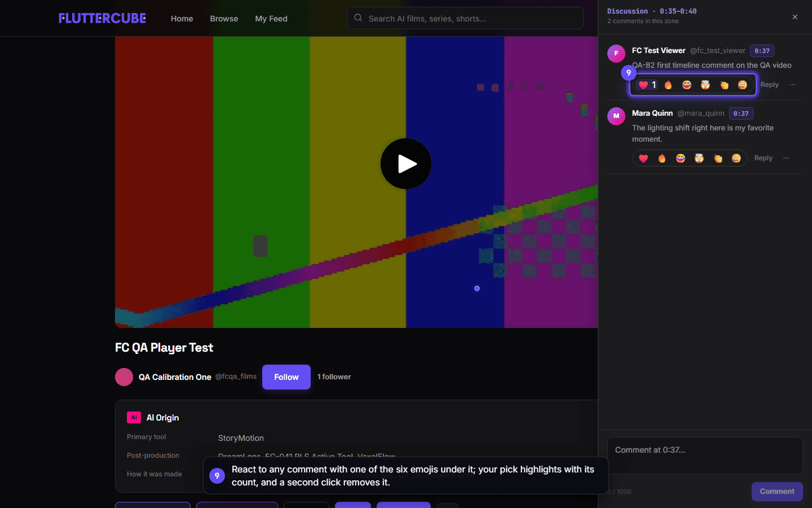Open FC Test Viewer's profile avatar
Viewport: 812px width, 508px height.
(x=616, y=54)
